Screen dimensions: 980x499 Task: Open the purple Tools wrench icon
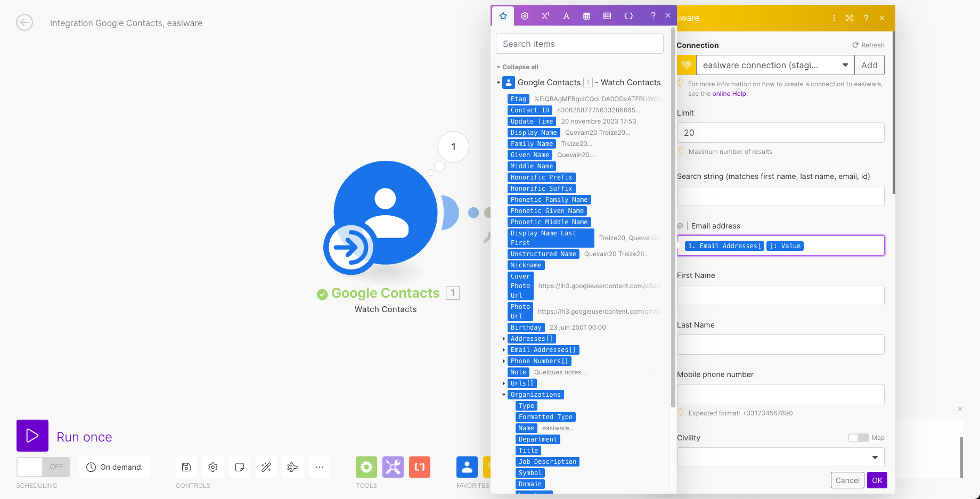[x=393, y=467]
